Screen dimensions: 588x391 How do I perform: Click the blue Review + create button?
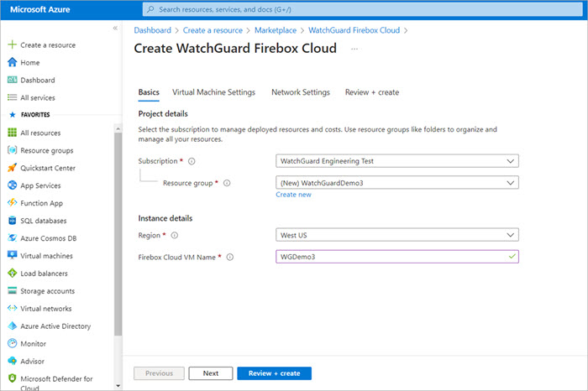pyautogui.click(x=274, y=373)
